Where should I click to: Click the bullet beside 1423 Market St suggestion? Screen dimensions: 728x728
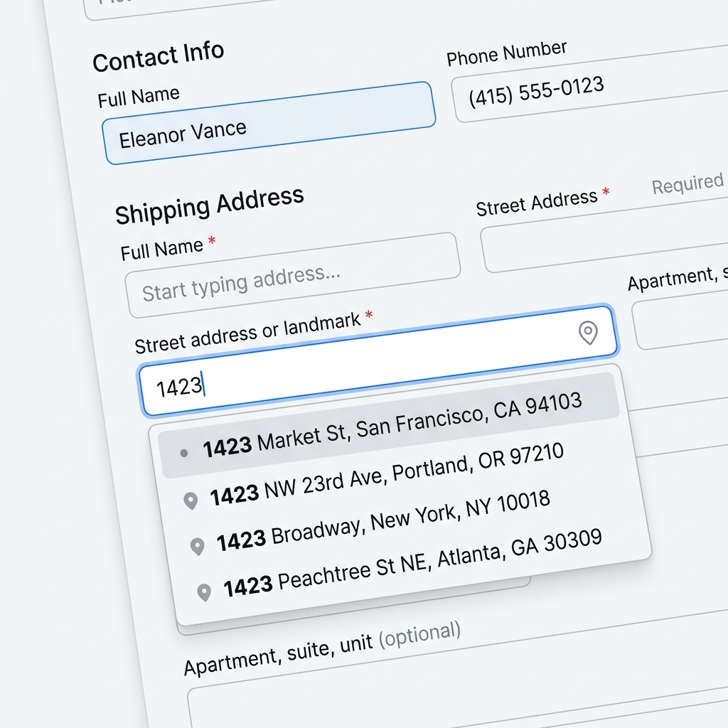pyautogui.click(x=184, y=453)
